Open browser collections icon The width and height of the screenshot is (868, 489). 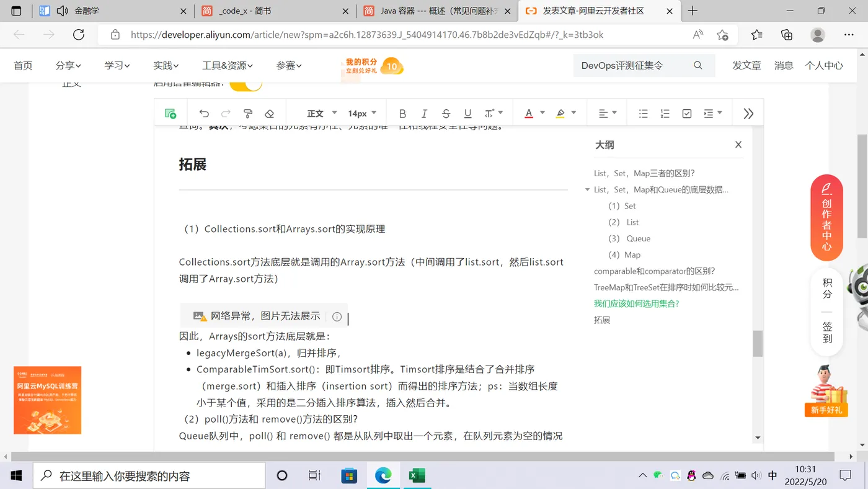[x=786, y=35]
